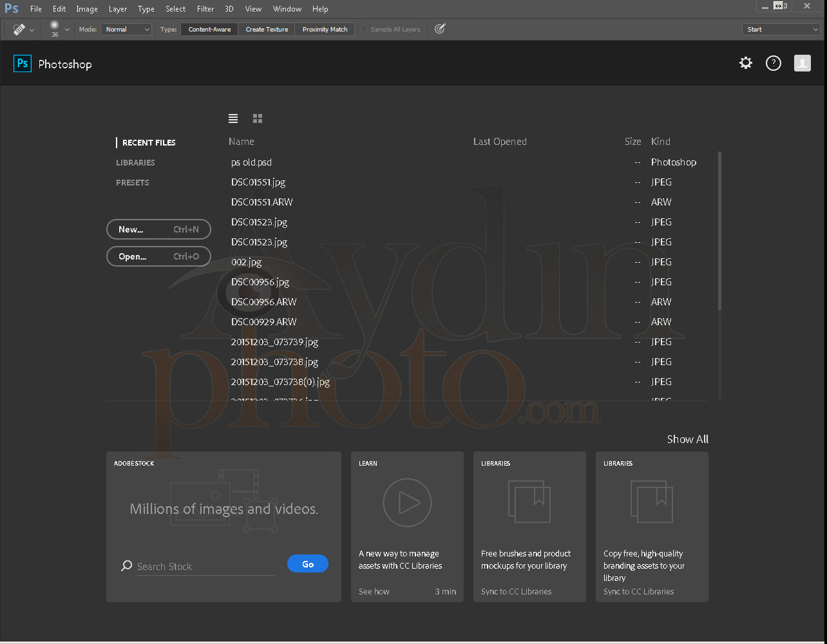
Task: Click the tablet pressure for size icon
Action: coord(440,29)
